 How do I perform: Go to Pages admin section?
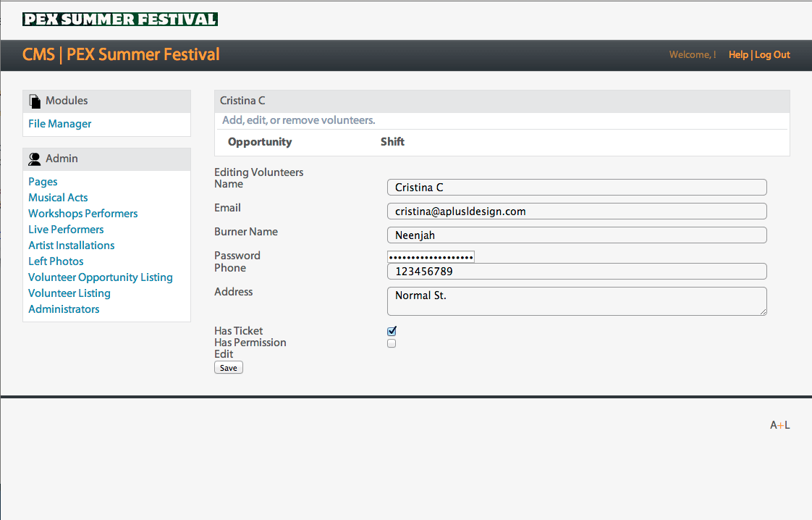(43, 182)
